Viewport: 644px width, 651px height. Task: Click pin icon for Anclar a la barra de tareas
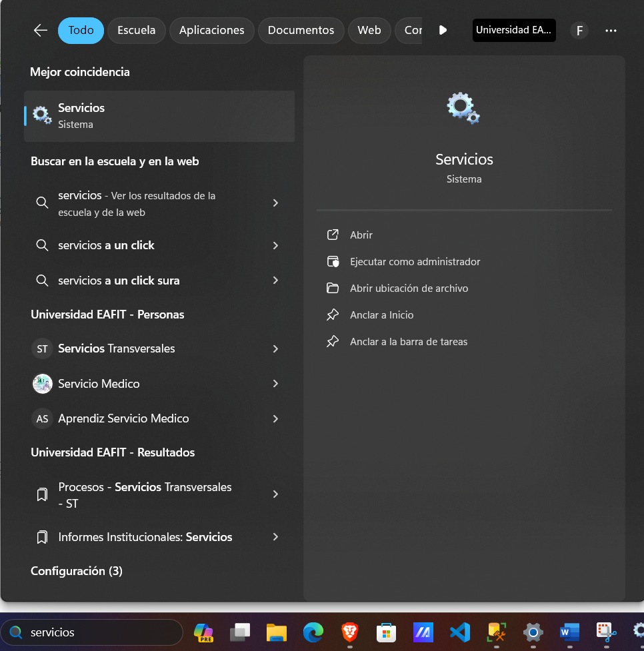(x=333, y=341)
